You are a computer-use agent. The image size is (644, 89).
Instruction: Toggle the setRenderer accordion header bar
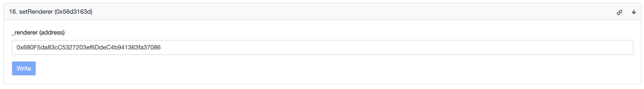(x=322, y=12)
